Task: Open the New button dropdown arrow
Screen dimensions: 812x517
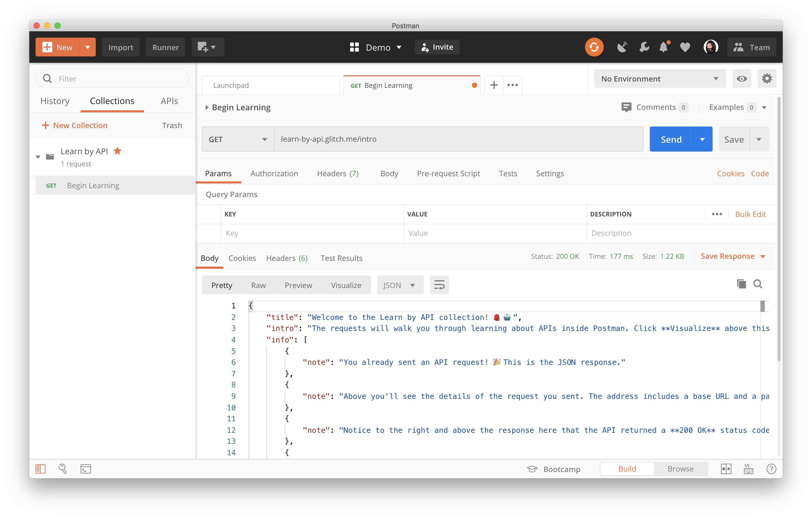Action: (88, 47)
